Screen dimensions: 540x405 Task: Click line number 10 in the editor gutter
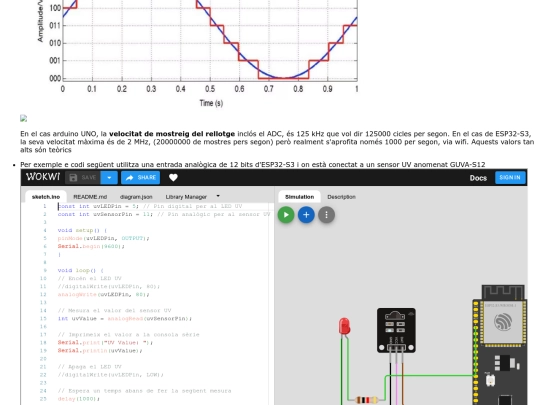43,278
